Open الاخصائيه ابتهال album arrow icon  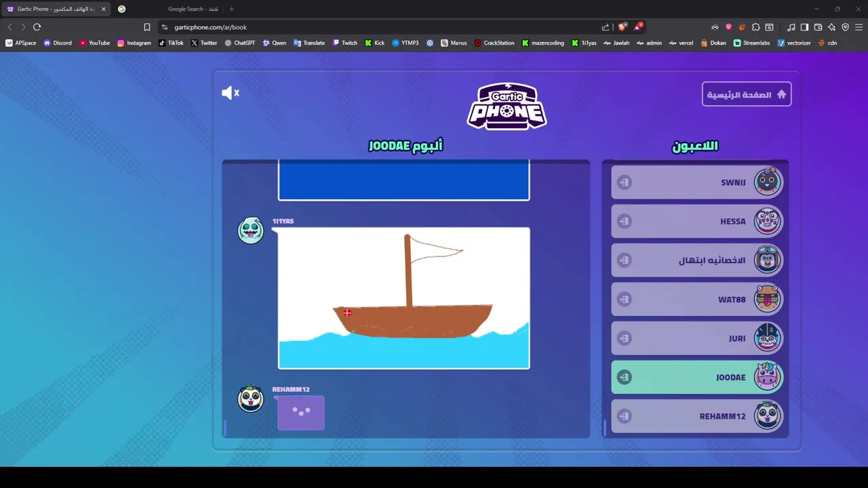coord(625,260)
